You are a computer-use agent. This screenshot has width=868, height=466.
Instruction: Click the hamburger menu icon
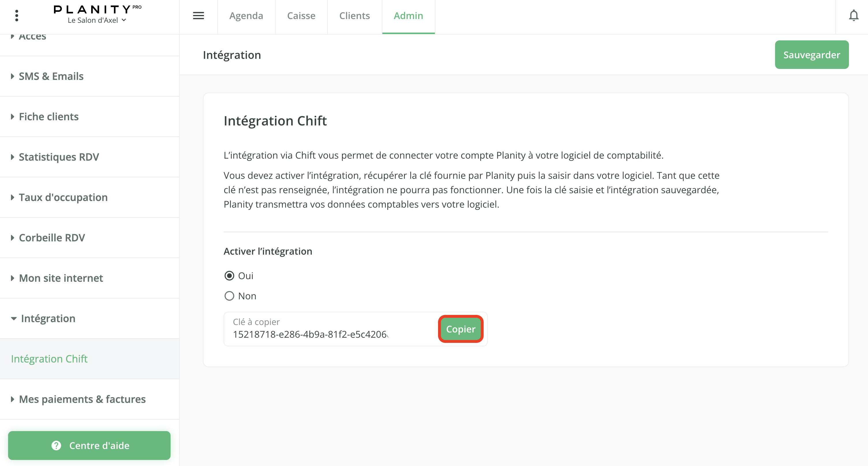tap(199, 16)
